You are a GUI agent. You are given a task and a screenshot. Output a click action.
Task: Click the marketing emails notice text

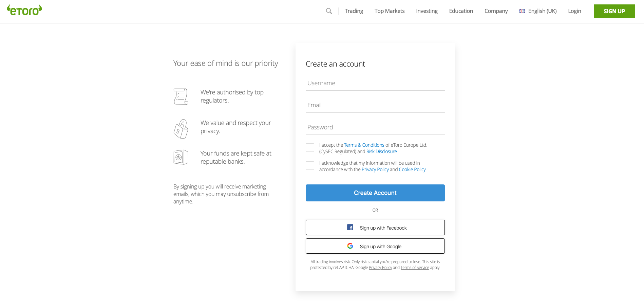point(221,194)
